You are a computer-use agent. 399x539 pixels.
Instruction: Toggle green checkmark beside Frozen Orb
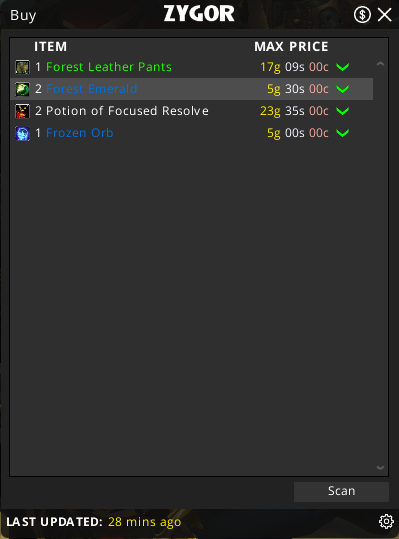point(343,133)
